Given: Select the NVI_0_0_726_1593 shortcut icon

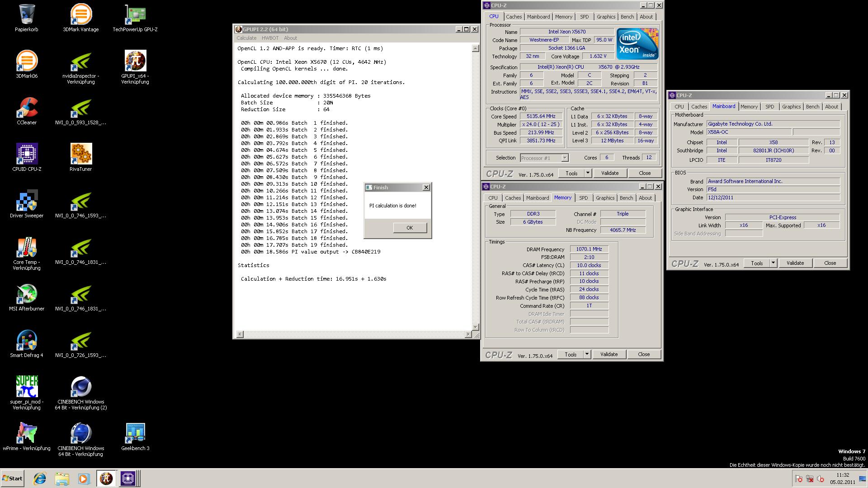Looking at the screenshot, I should (x=81, y=343).
